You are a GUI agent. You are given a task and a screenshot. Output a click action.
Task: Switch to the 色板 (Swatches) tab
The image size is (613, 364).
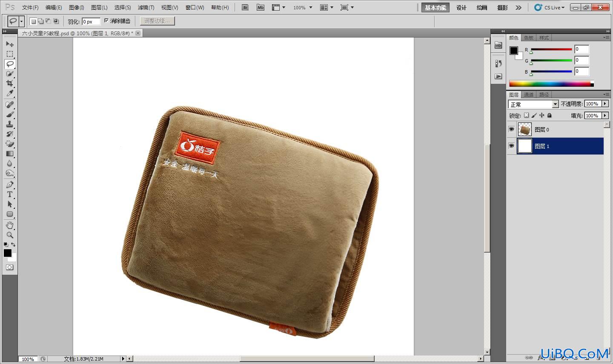coord(529,38)
